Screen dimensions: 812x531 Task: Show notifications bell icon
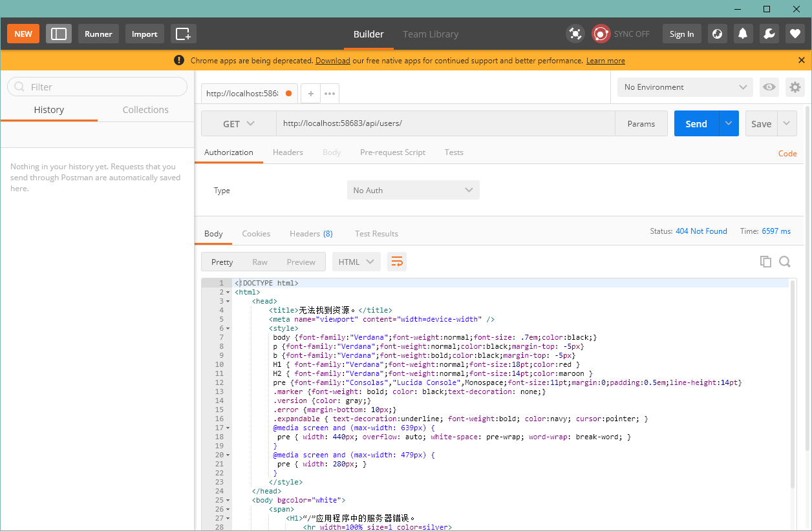(743, 34)
